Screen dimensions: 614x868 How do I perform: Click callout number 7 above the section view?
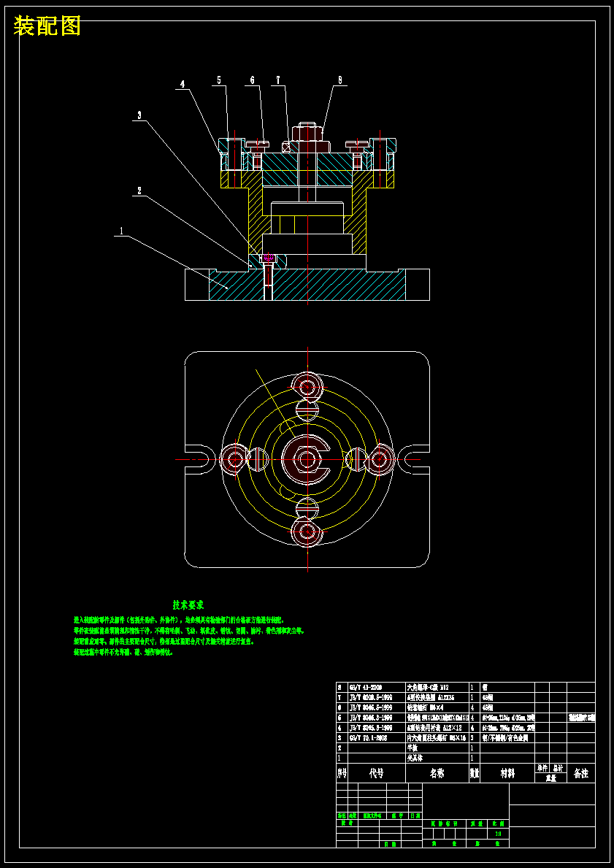(278, 80)
